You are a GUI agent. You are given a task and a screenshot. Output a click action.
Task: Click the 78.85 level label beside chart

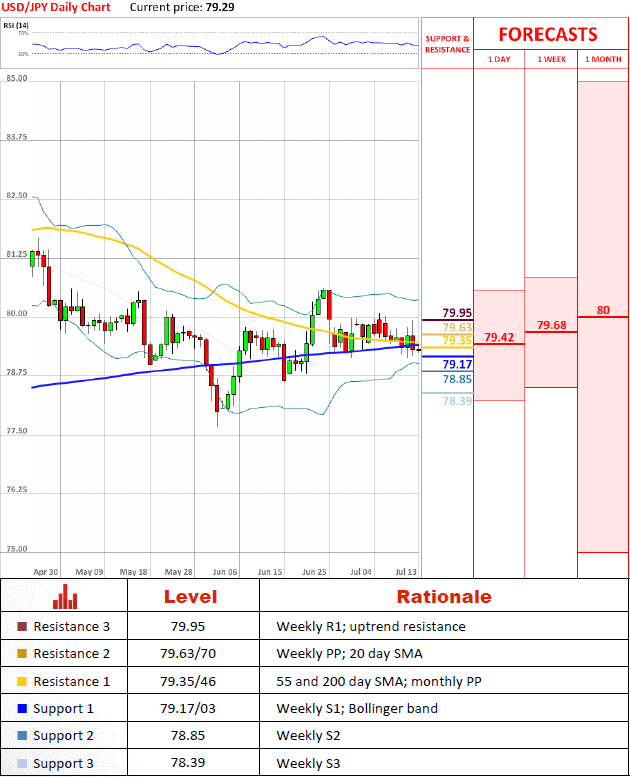point(457,379)
